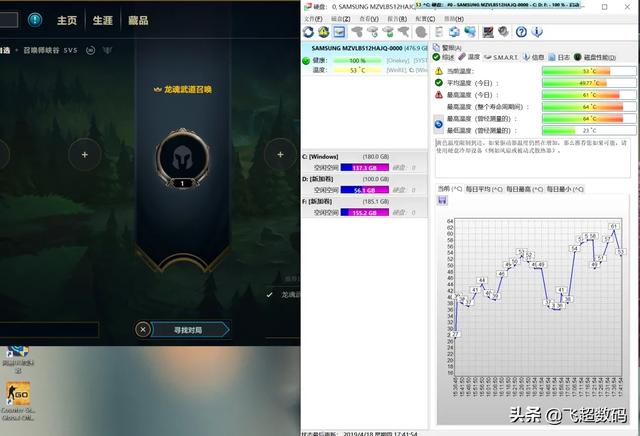Image resolution: width=640 pixels, height=436 pixels.
Task: Switch to the 信息 information tab
Action: click(534, 57)
